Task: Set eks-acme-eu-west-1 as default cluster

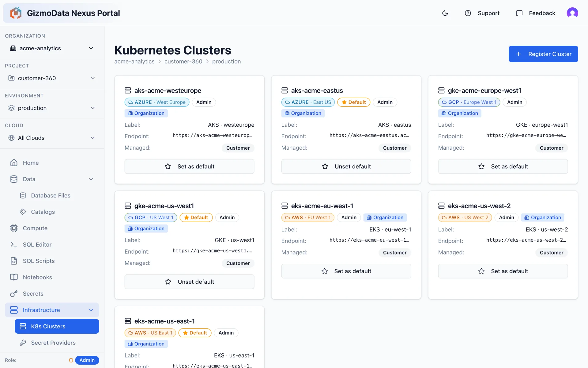Action: point(346,271)
